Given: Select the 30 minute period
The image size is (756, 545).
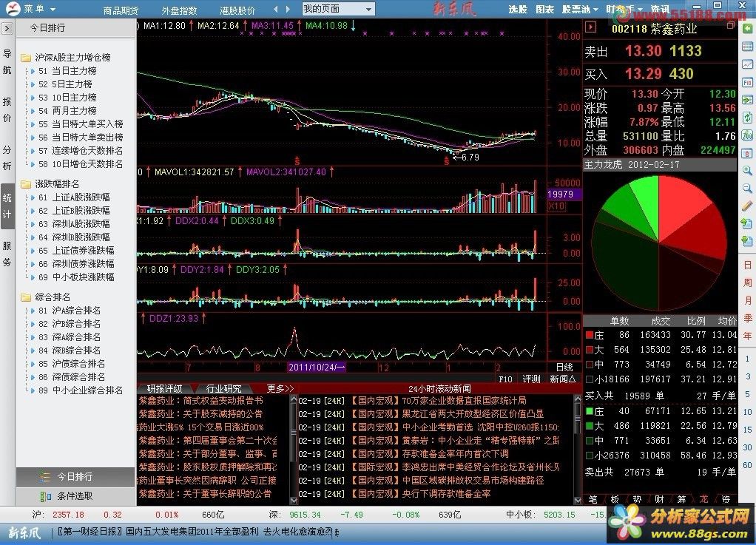Looking at the screenshot, I should point(747,447).
